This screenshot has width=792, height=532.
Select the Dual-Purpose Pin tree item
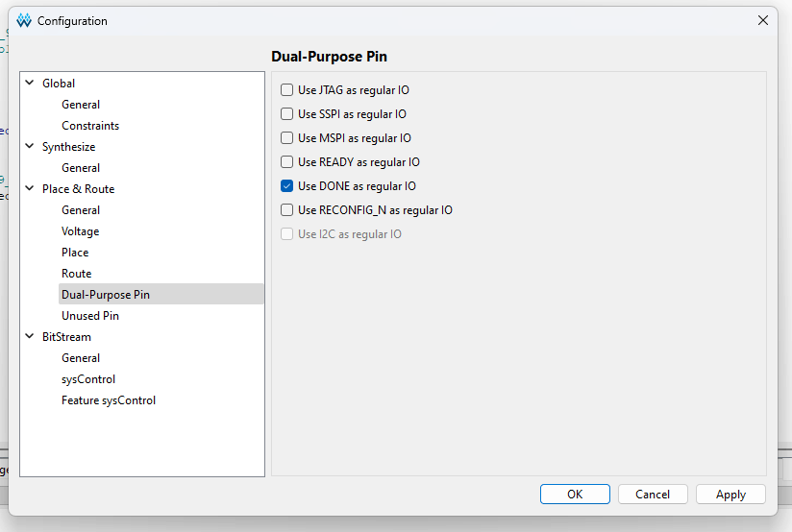pos(161,294)
